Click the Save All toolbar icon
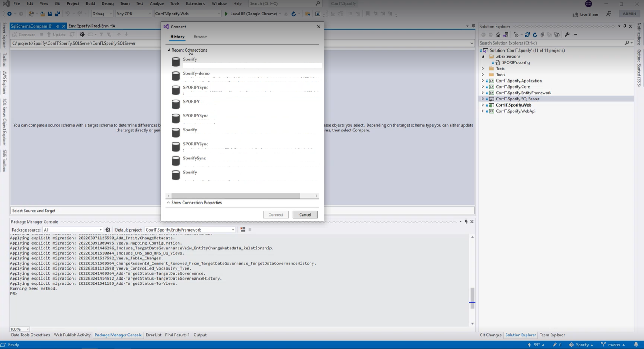Screen dimensions: 644x349 point(57,14)
